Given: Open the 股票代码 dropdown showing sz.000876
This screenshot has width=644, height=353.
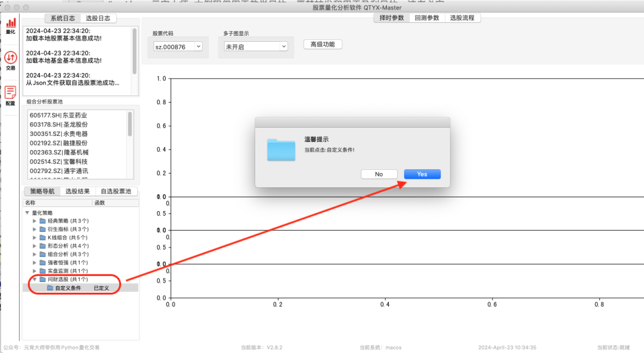Looking at the screenshot, I should point(178,46).
